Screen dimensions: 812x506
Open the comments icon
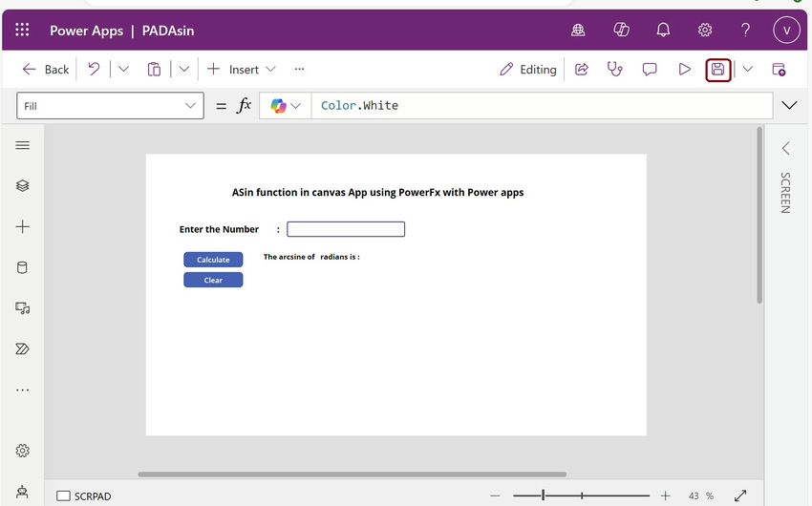650,70
